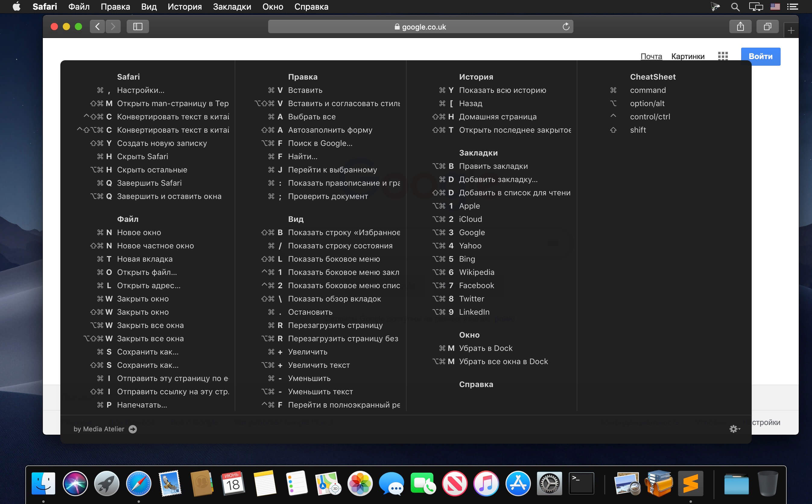Open the Calendar icon showing 18
Viewport: 812px width, 504px height.
click(x=233, y=483)
